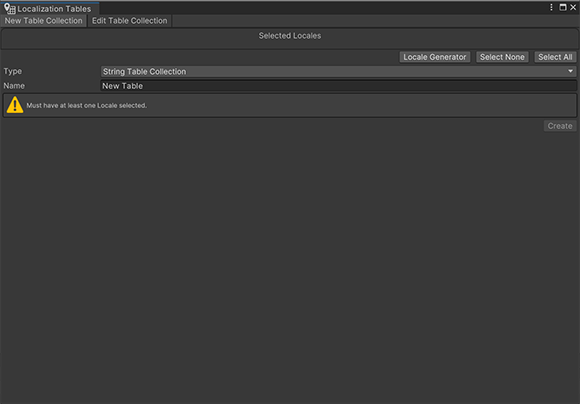Close the Localization Tables window

coord(573,7)
